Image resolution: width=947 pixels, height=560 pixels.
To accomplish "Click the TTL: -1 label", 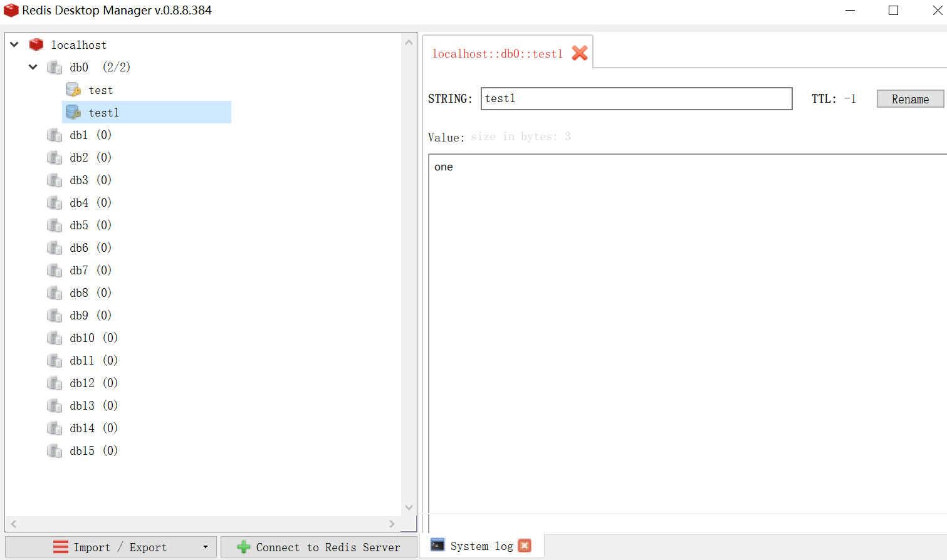I will tap(834, 98).
